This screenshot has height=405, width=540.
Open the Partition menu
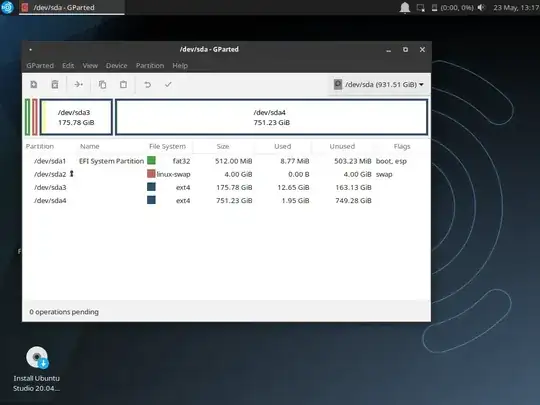coord(150,65)
